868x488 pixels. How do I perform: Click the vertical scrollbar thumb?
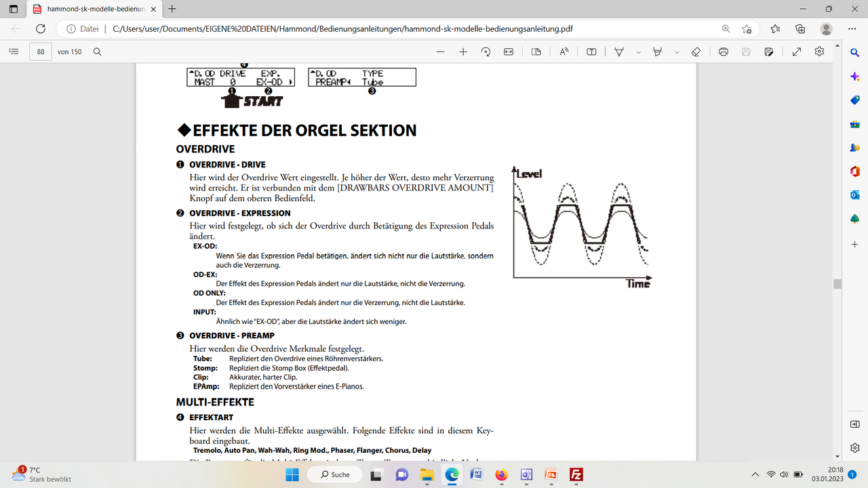pyautogui.click(x=837, y=284)
